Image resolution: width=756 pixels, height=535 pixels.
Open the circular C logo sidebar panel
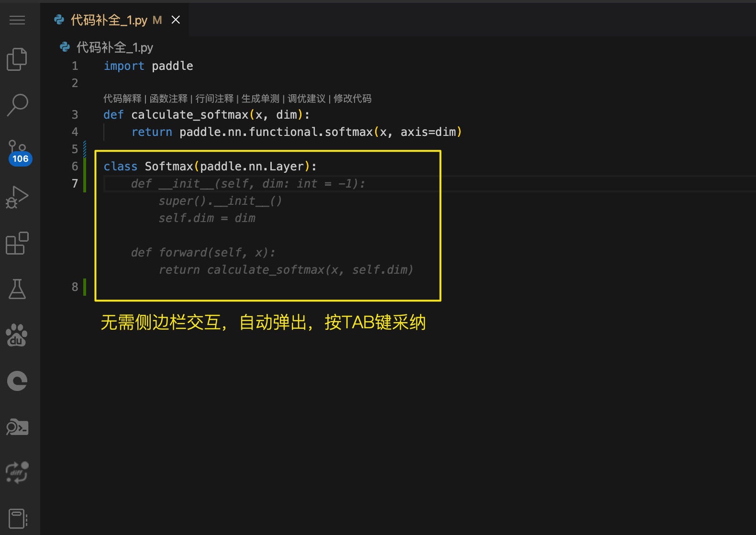tap(17, 381)
